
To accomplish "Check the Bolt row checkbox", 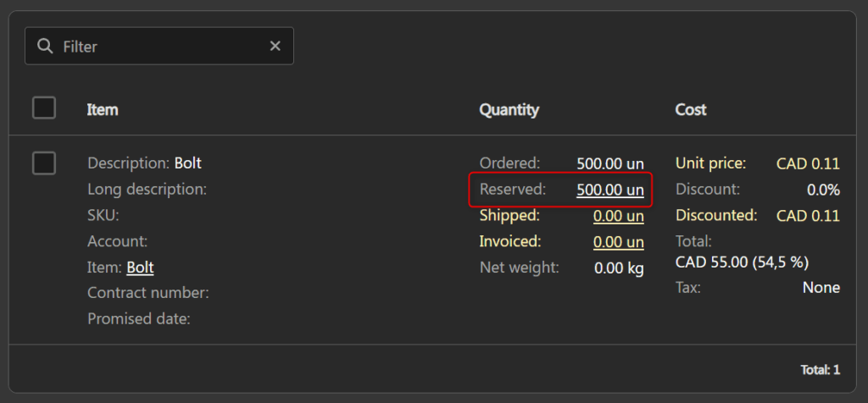I will (44, 163).
